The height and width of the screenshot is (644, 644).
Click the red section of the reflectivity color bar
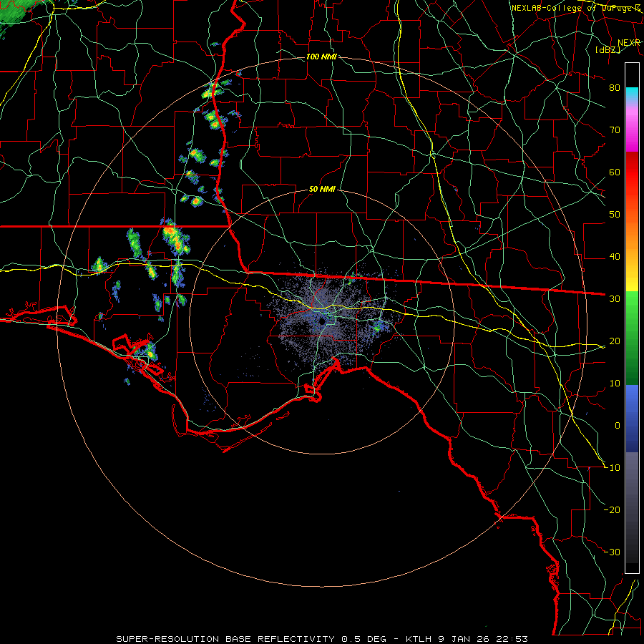pyautogui.click(x=632, y=172)
